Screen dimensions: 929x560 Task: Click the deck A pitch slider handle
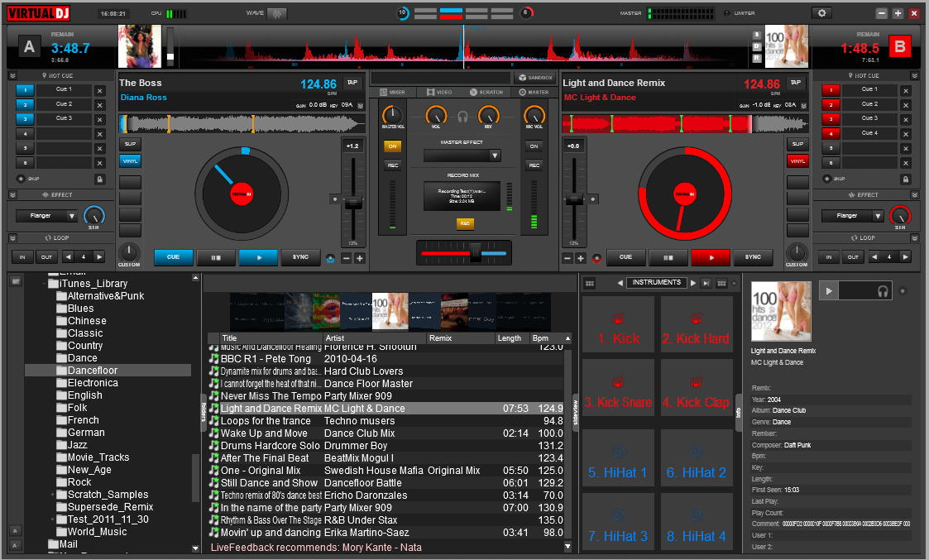(x=353, y=202)
